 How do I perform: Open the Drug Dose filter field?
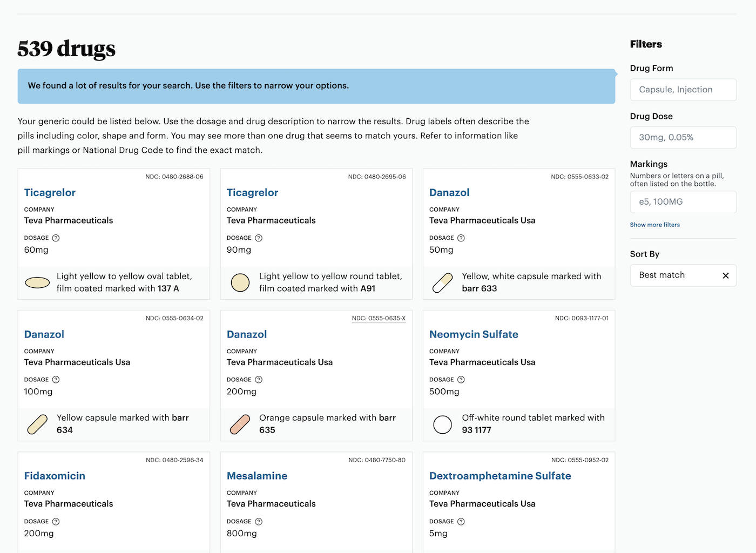(x=683, y=137)
